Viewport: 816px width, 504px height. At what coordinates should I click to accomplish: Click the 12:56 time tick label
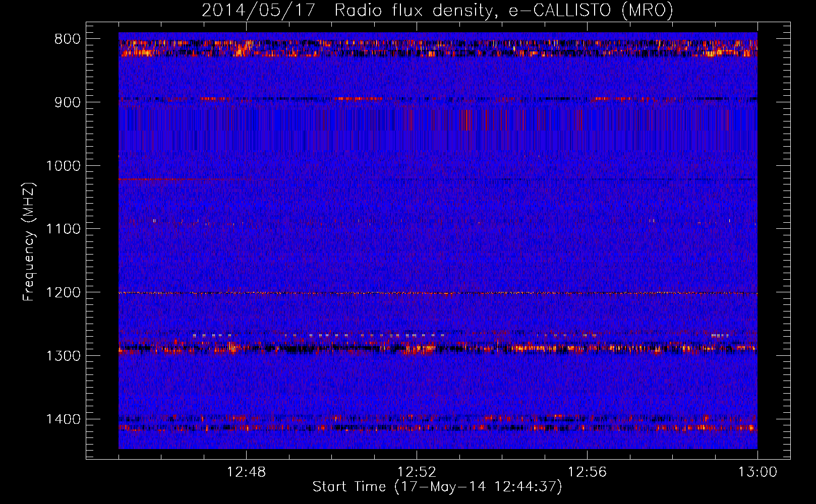pos(587,472)
